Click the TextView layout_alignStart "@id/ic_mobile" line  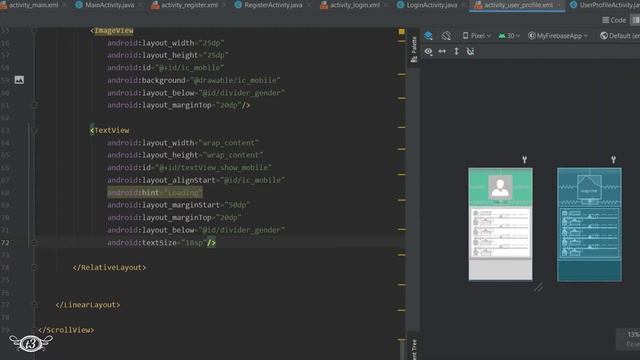tap(196, 180)
